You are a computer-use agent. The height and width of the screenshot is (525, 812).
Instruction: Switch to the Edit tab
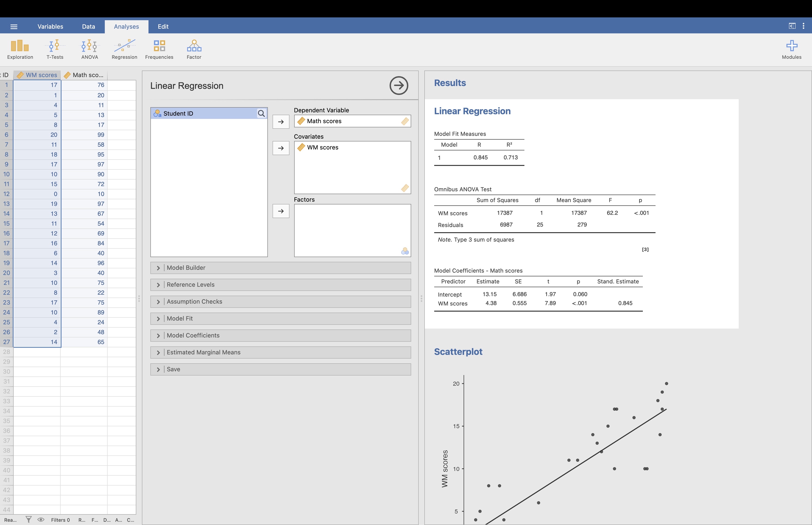tap(163, 27)
